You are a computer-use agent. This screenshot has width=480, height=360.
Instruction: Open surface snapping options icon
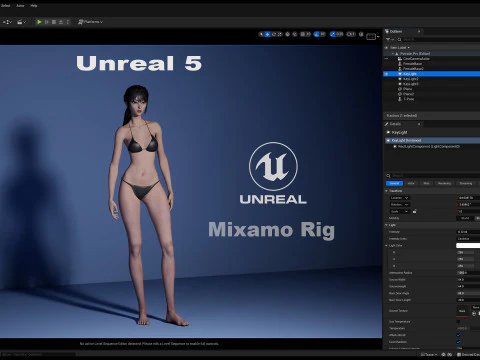point(295,34)
